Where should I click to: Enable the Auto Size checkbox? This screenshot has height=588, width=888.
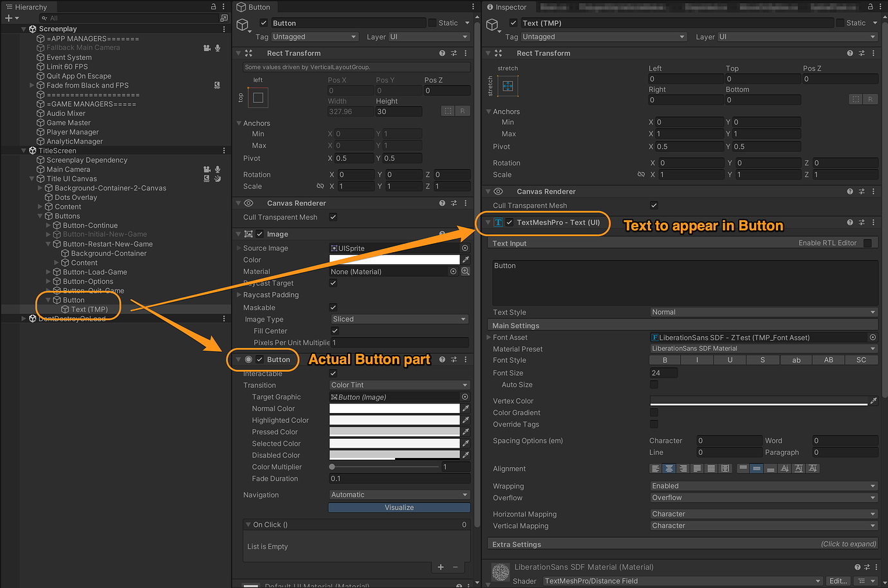[654, 385]
